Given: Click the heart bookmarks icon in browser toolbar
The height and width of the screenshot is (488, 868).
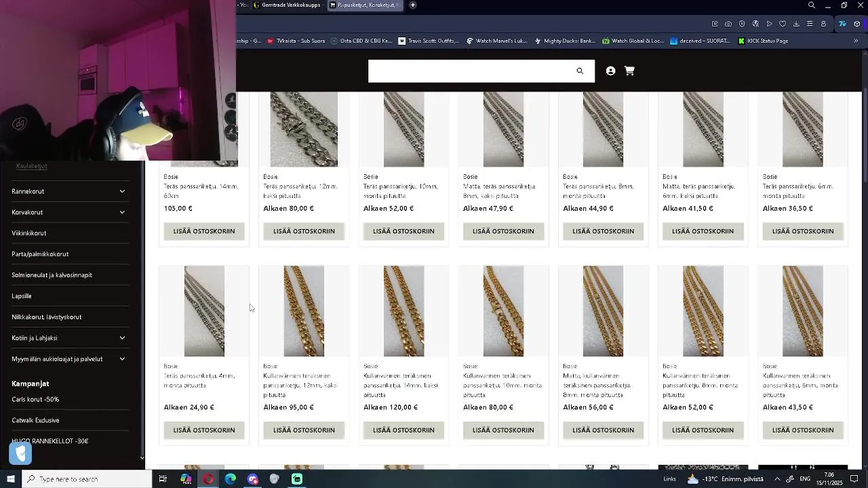Looking at the screenshot, I should [x=783, y=24].
